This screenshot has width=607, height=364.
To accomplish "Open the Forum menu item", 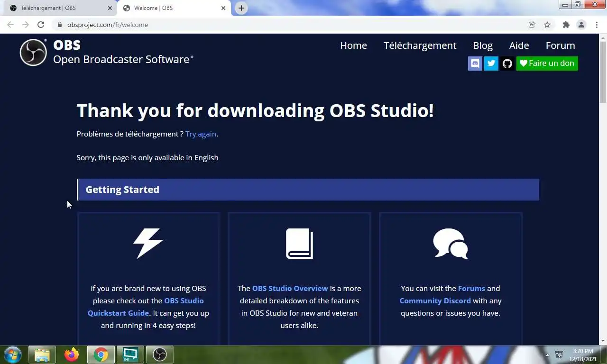I will click(x=560, y=45).
